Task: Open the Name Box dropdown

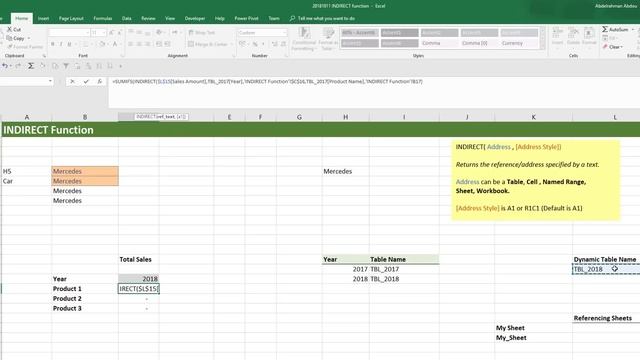Action: 50,81
